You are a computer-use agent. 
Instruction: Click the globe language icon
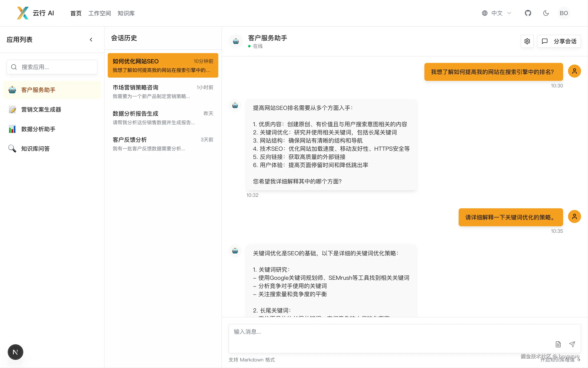coord(484,13)
